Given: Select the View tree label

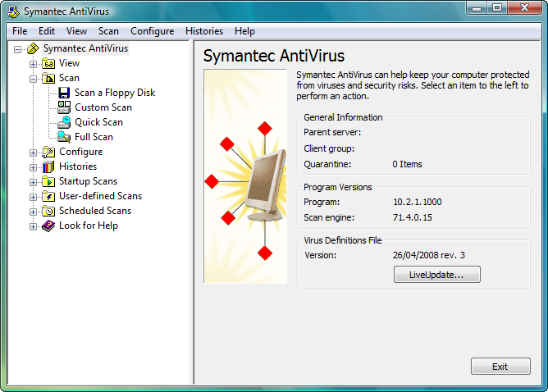Looking at the screenshot, I should 69,63.
